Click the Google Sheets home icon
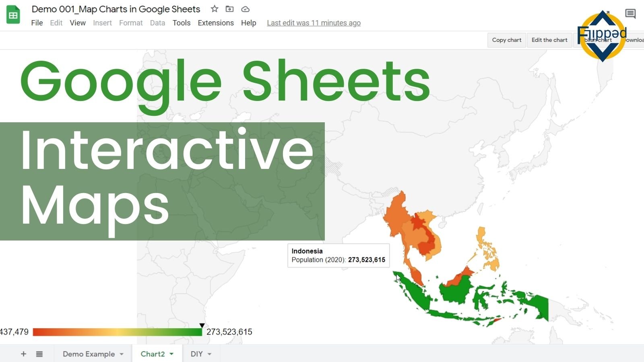Image resolution: width=644 pixels, height=362 pixels. 13,15
